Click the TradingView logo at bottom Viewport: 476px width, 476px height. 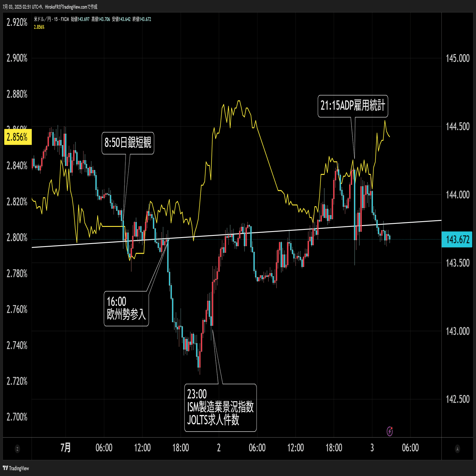coord(16,468)
